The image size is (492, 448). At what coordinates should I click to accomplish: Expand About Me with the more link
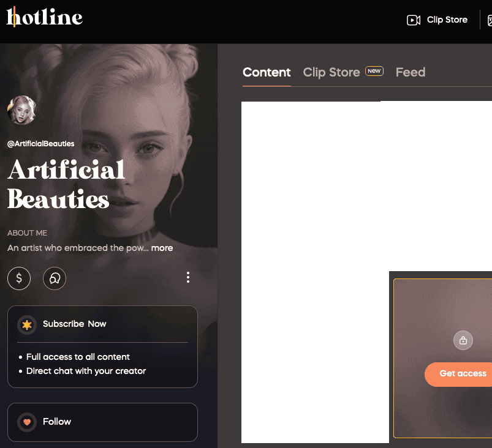pos(162,248)
